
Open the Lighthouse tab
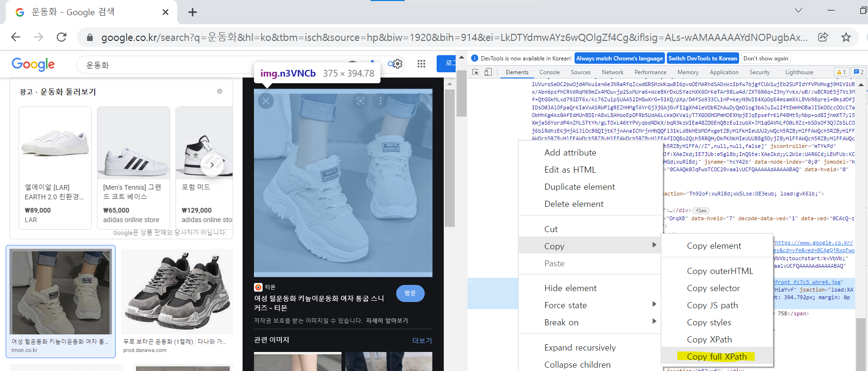pos(799,72)
